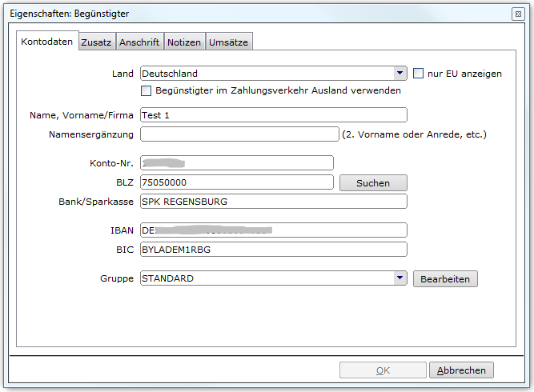Enable 'nur EU anzeigen' checkbox
The height and width of the screenshot is (392, 534).
[418, 73]
